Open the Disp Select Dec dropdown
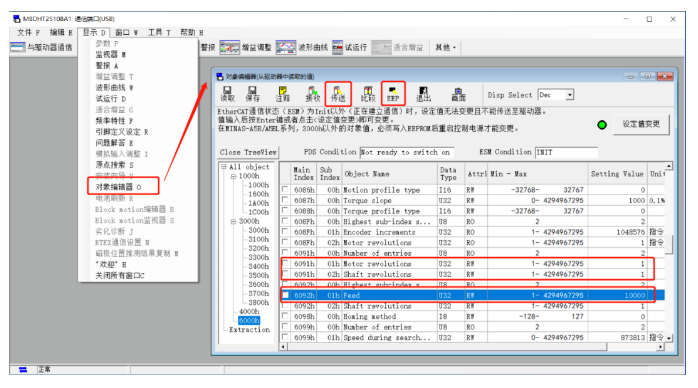 [569, 95]
